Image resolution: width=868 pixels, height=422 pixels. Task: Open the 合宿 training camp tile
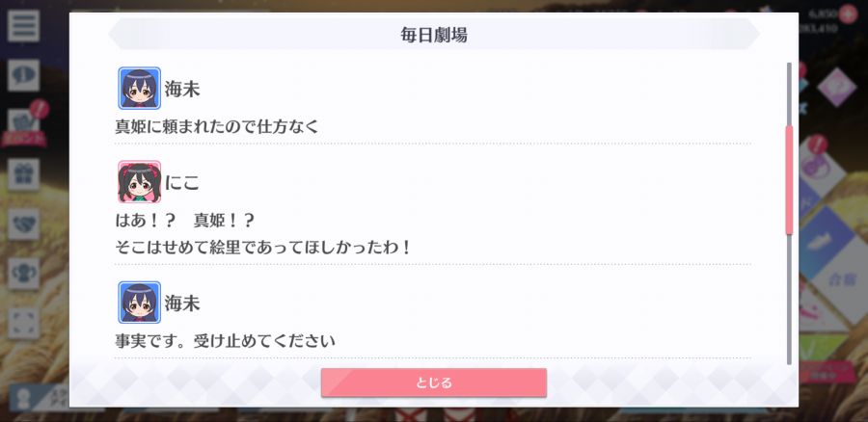click(x=841, y=279)
